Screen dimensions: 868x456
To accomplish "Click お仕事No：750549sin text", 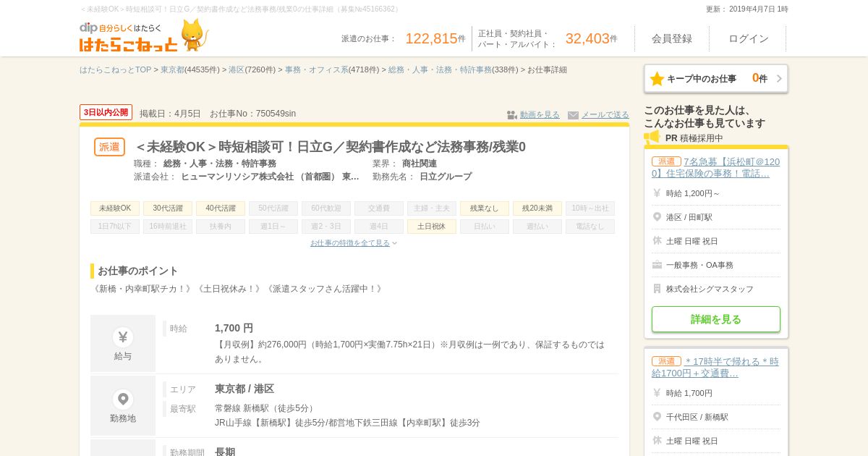I will [x=252, y=114].
